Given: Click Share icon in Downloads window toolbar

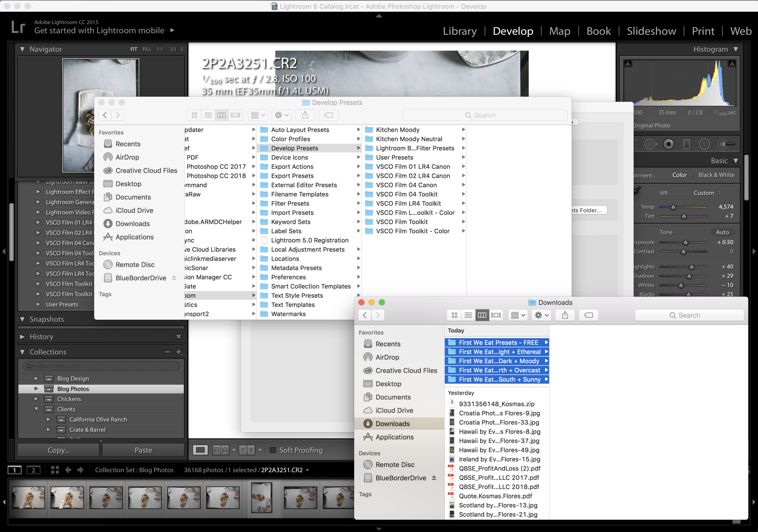Looking at the screenshot, I should point(565,315).
